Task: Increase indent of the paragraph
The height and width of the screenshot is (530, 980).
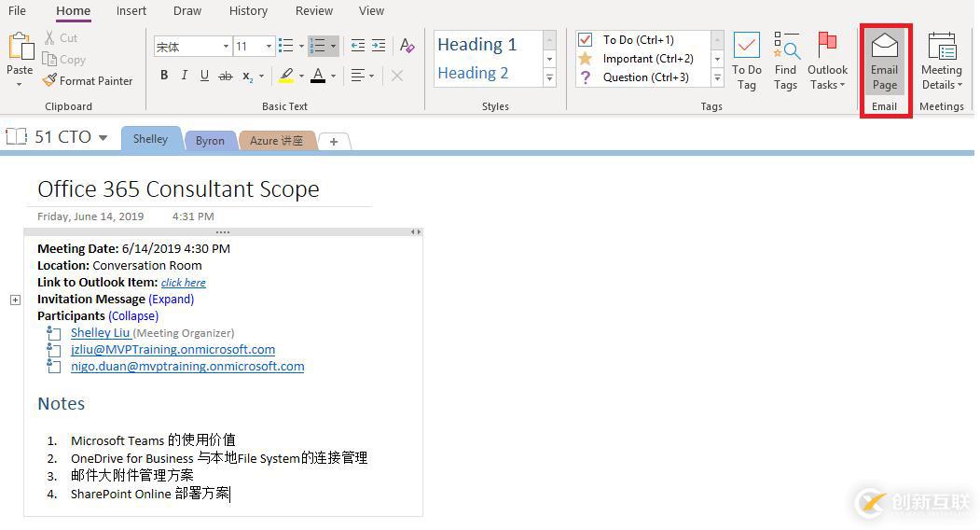Action: (379, 46)
